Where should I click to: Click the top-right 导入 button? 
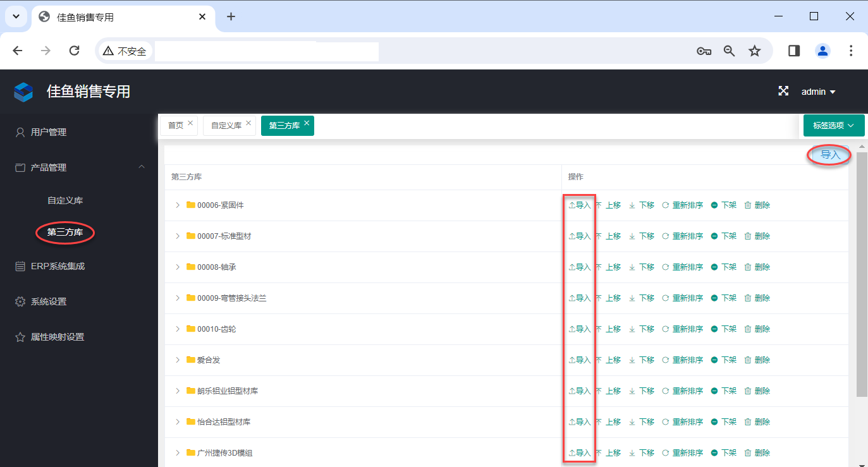point(829,155)
